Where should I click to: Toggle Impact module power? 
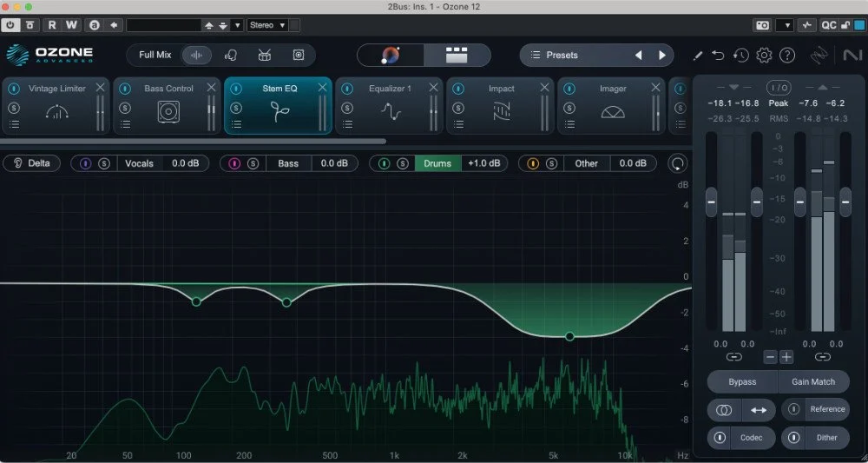(x=458, y=89)
